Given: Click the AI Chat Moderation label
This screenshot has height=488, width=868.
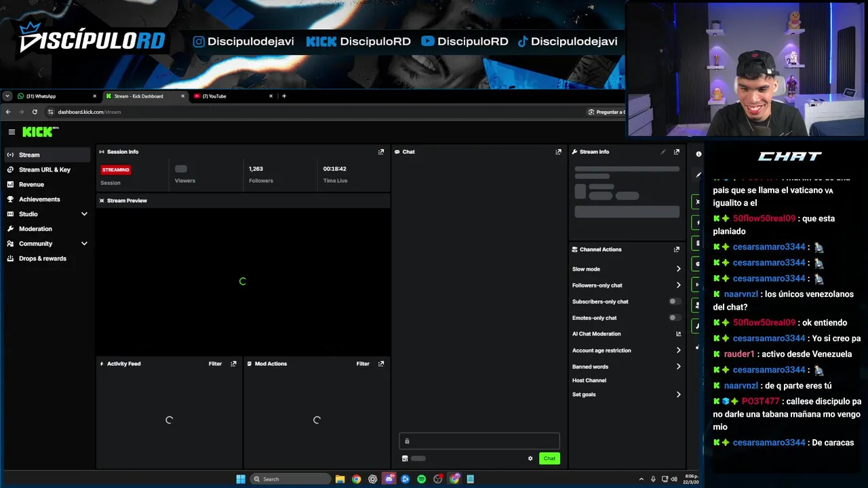Looking at the screenshot, I should [x=597, y=334].
